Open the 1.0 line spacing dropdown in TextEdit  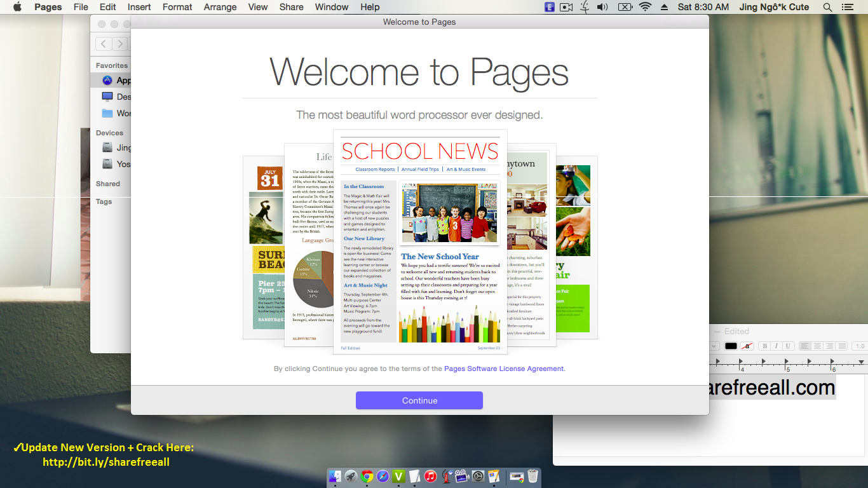(860, 346)
